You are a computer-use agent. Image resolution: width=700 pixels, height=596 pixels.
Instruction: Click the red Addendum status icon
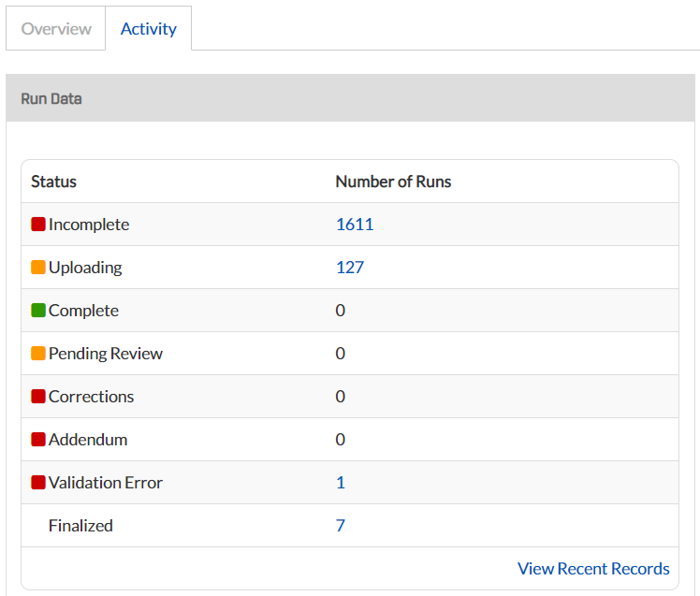tap(38, 440)
